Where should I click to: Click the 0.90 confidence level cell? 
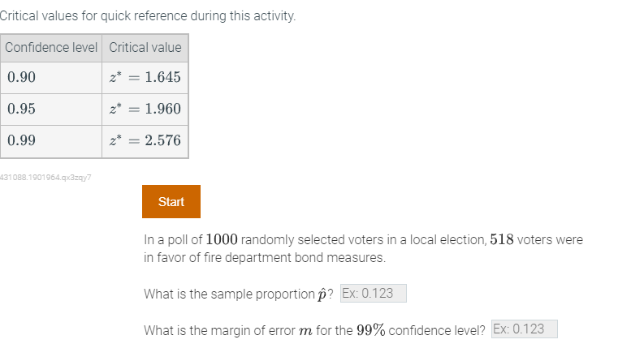click(51, 78)
